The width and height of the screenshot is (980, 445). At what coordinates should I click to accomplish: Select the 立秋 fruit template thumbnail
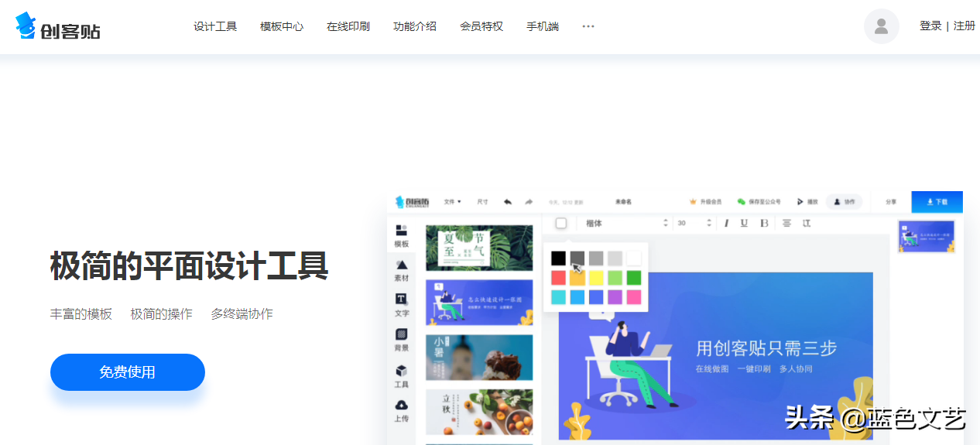click(x=479, y=412)
